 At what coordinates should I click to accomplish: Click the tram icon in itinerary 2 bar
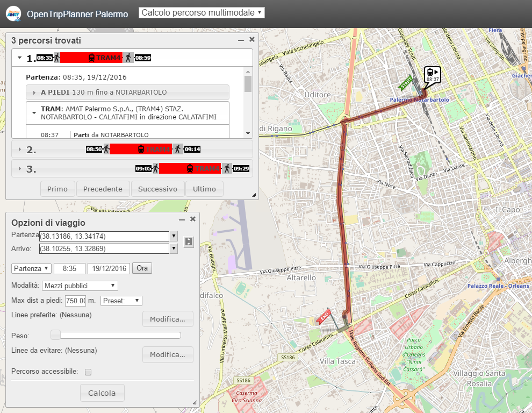(x=141, y=149)
